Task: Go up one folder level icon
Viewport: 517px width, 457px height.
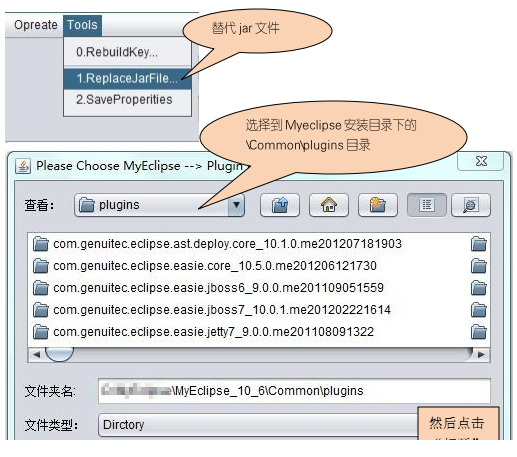Action: click(280, 205)
